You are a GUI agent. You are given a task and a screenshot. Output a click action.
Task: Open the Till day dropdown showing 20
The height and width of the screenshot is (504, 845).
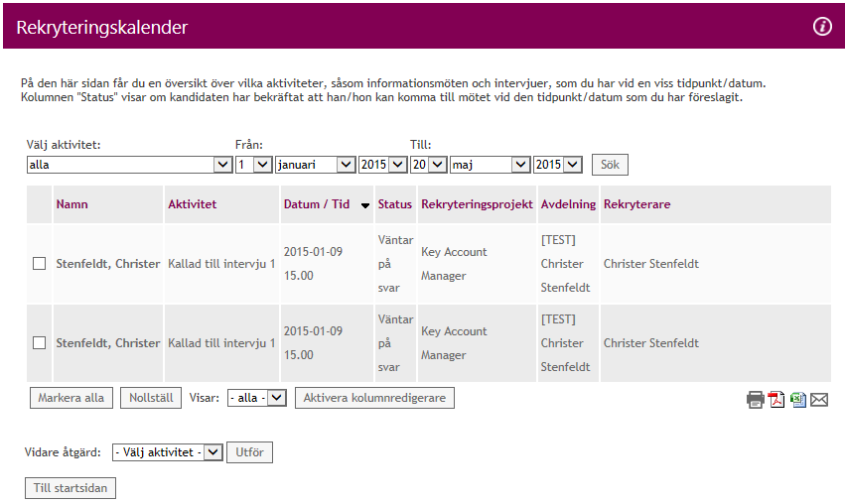428,165
